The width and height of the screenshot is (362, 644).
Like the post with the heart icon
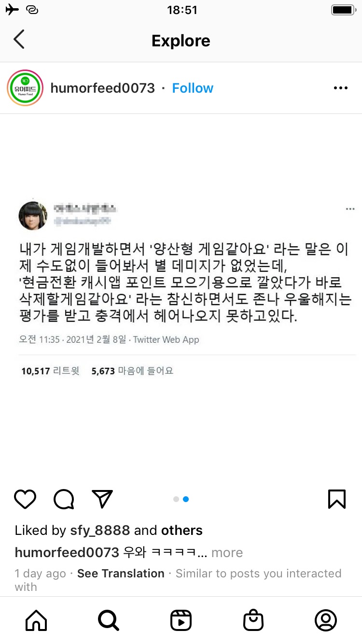tap(25, 499)
